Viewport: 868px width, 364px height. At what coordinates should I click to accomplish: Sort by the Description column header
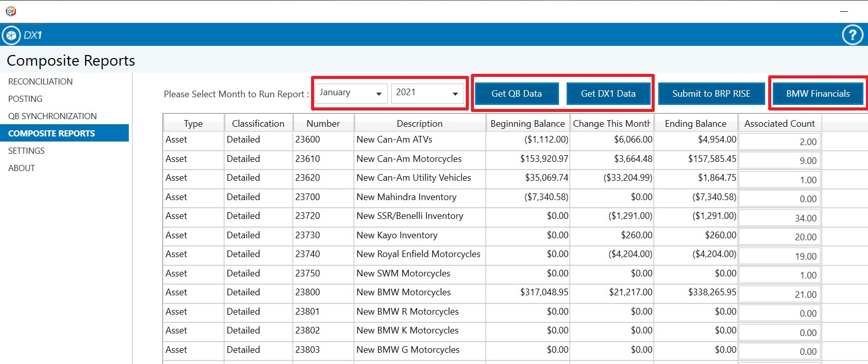[x=419, y=123]
